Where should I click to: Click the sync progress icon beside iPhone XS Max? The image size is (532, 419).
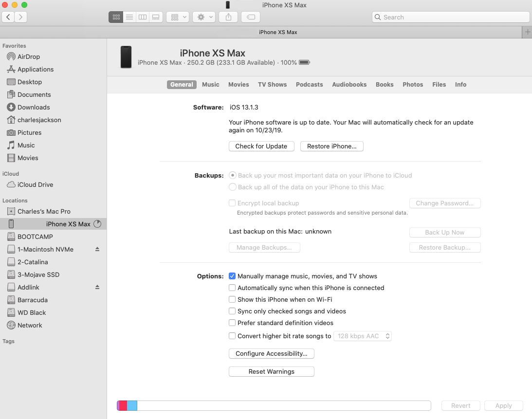[97, 224]
